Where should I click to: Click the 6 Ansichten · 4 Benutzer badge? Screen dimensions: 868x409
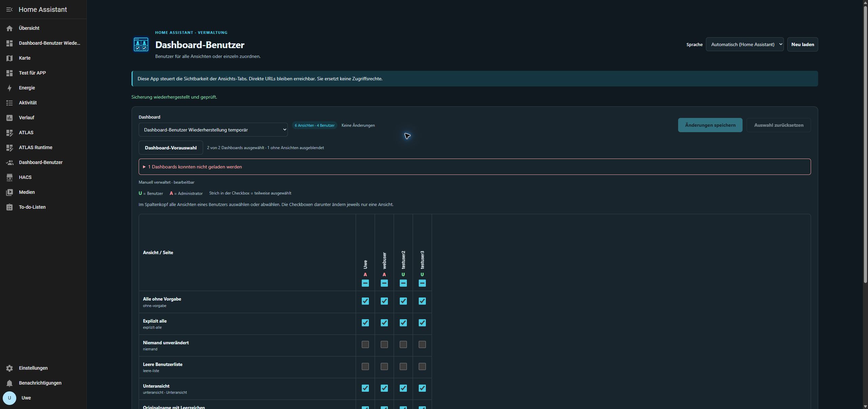click(x=315, y=125)
